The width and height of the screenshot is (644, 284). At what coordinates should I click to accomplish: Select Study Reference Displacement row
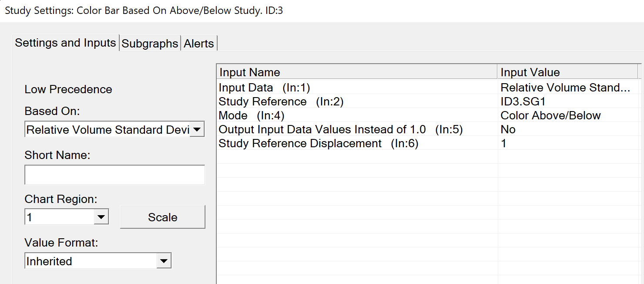pos(318,143)
